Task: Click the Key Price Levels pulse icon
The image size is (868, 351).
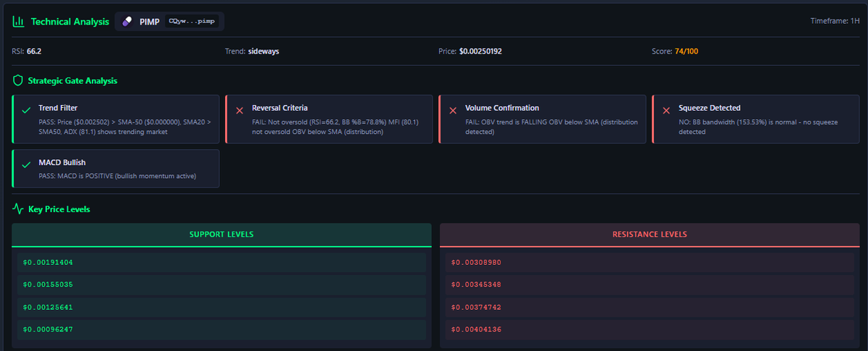Action: (x=19, y=209)
